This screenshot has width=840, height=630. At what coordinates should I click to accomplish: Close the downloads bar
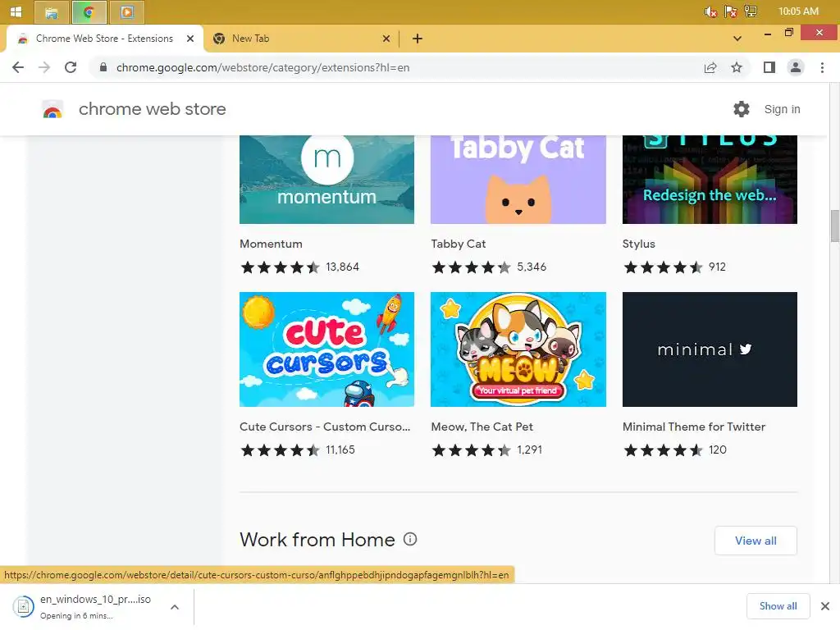pos(825,606)
